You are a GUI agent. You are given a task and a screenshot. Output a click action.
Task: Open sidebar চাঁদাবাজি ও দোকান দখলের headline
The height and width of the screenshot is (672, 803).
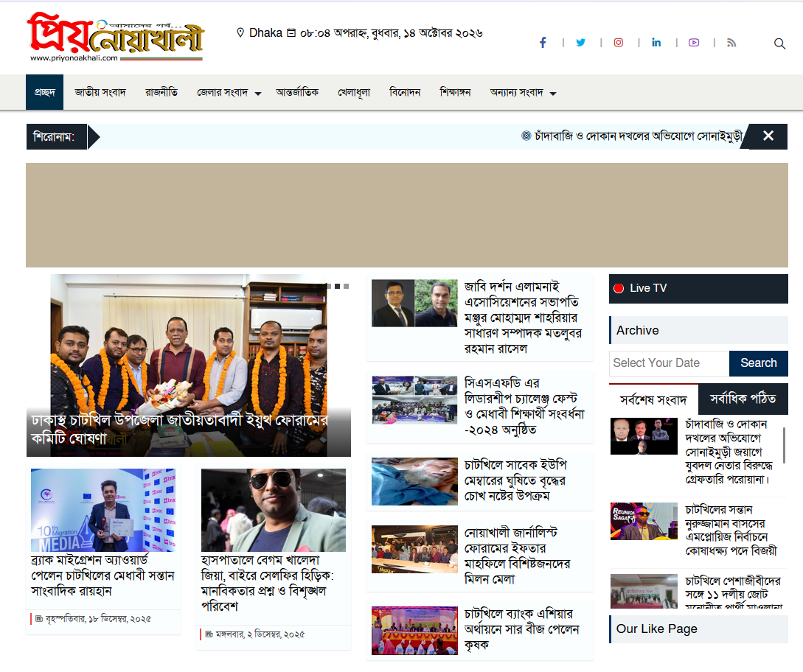[x=729, y=452]
